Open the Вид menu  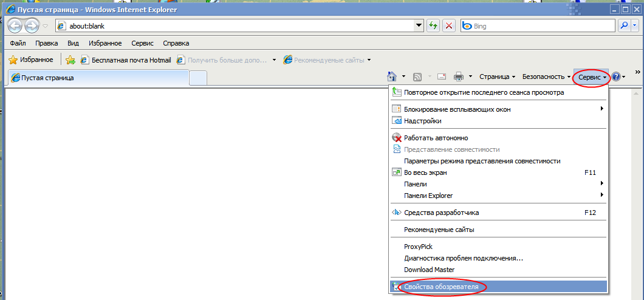click(73, 43)
